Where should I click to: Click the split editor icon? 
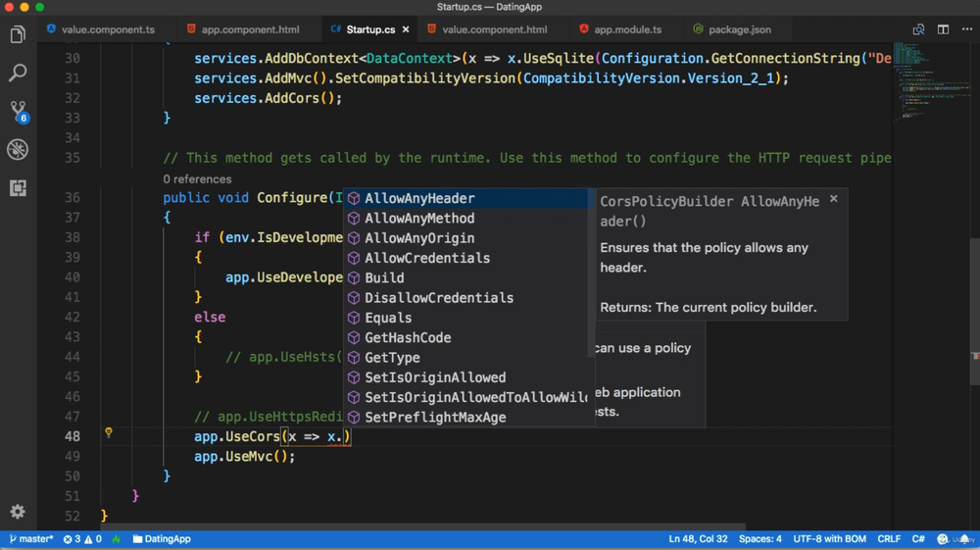[943, 29]
